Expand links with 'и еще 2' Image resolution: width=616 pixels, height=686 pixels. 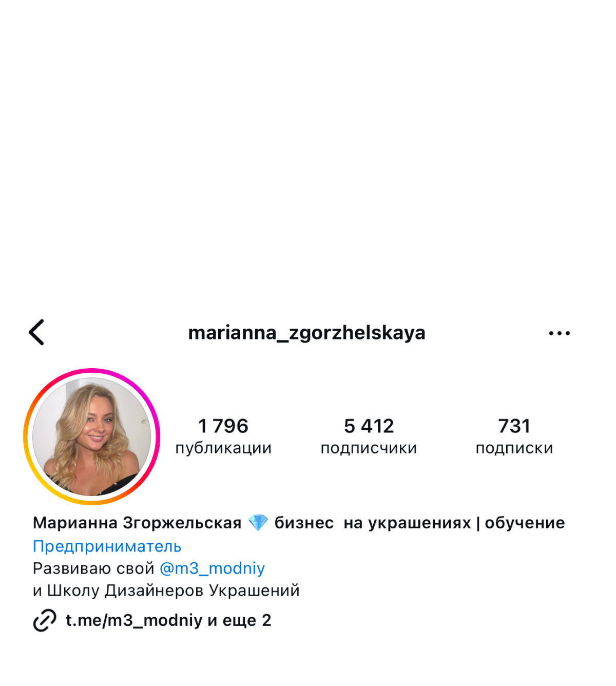click(239, 620)
